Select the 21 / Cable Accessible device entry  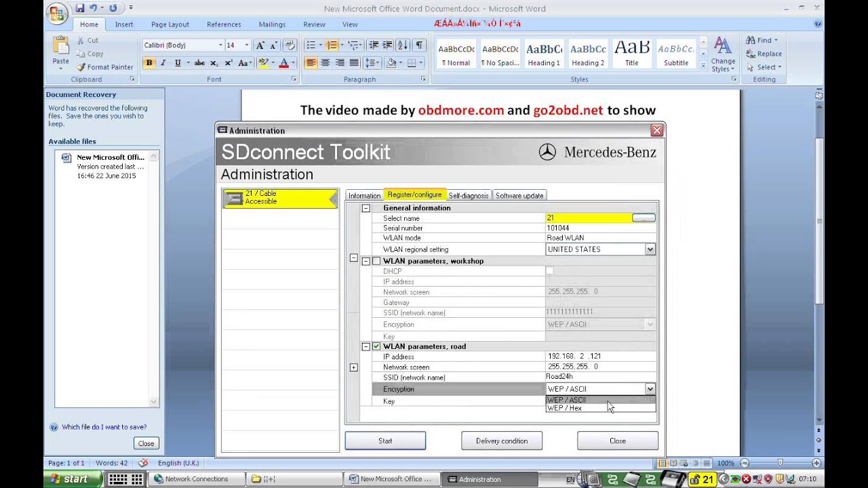coord(280,198)
